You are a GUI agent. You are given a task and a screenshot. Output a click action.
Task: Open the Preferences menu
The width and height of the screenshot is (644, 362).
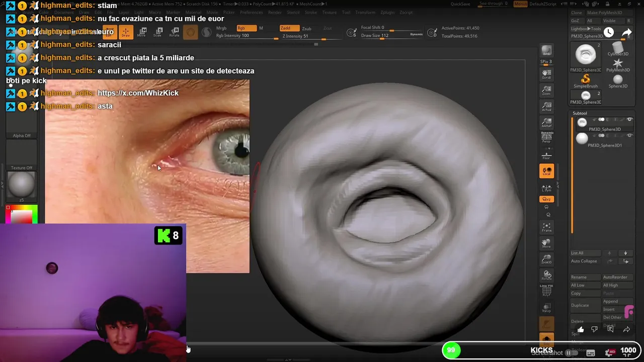pos(251,13)
